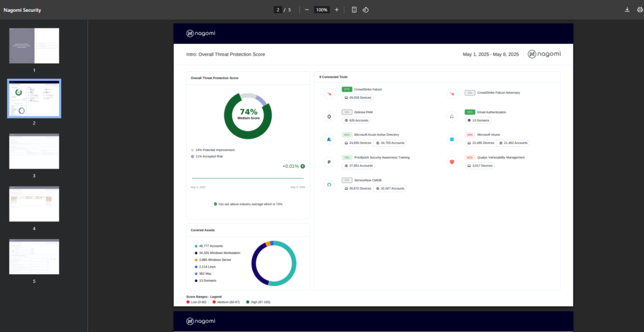Viewport: 644px width, 332px height.
Task: Click the Qualys shield logo icon
Action: [452, 162]
